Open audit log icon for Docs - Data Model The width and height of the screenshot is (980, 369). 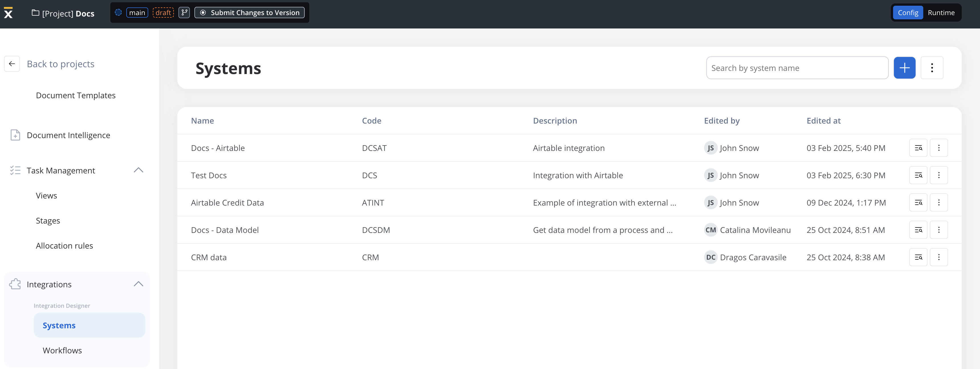coord(918,230)
